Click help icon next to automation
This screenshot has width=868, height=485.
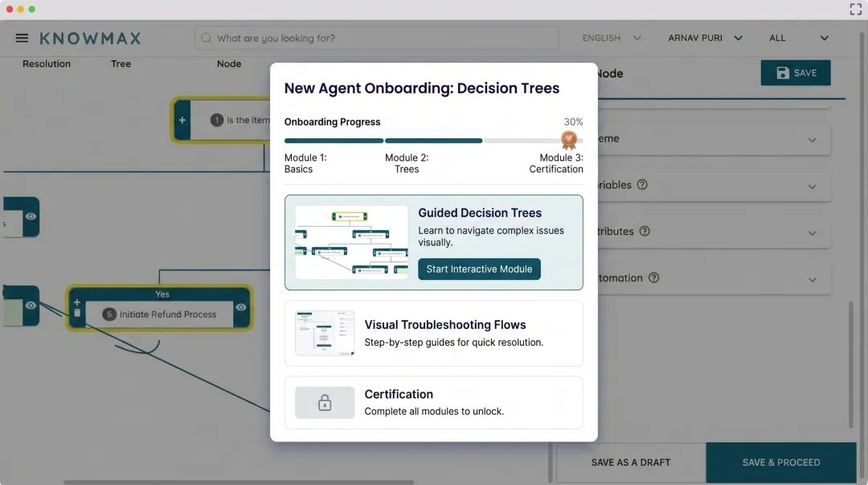653,277
